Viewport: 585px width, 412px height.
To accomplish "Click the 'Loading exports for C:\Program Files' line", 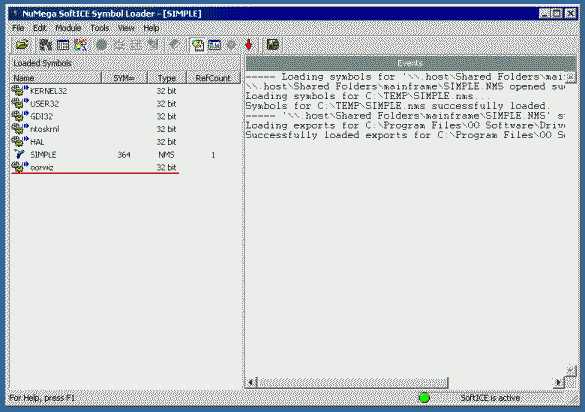I will [405, 125].
